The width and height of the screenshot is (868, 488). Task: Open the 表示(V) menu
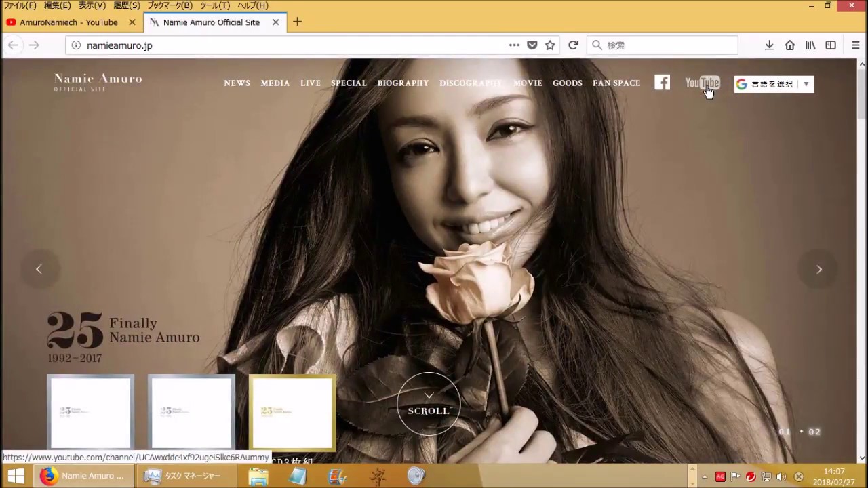92,5
